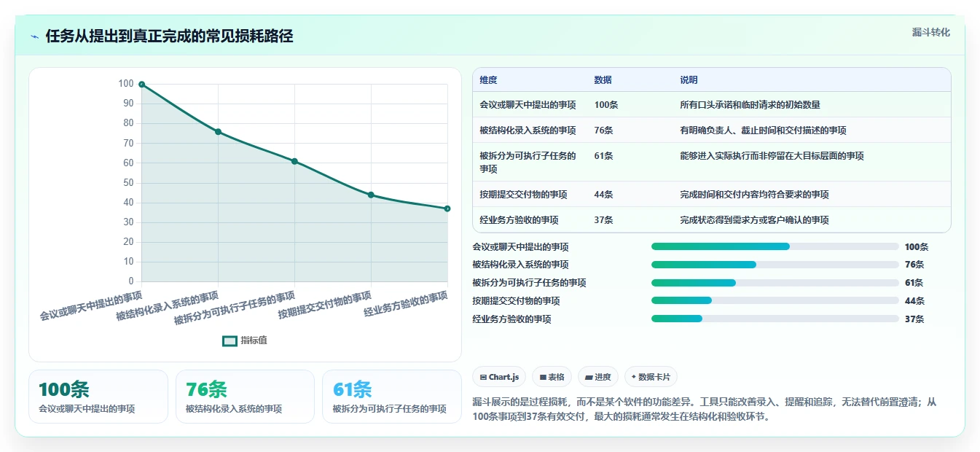
Task: Click description 完成状态得到需求方或客户确认的事项
Action: click(x=754, y=220)
